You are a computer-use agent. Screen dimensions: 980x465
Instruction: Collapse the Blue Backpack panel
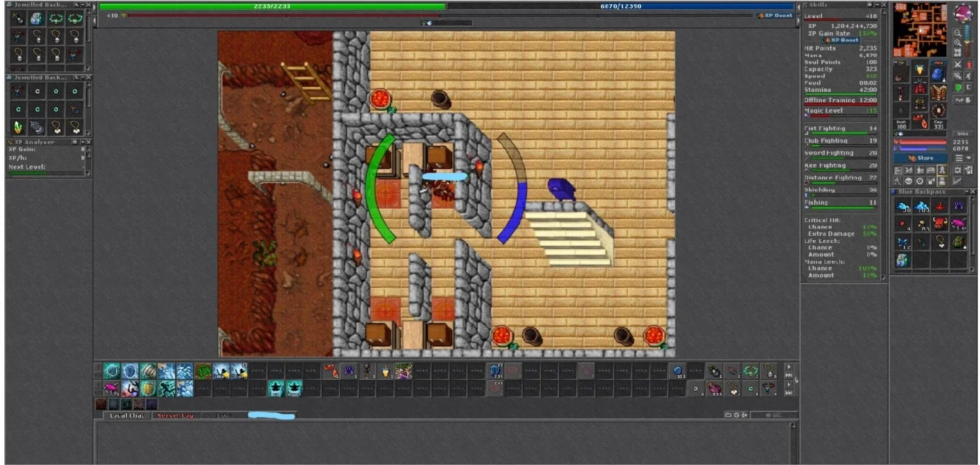pos(967,192)
